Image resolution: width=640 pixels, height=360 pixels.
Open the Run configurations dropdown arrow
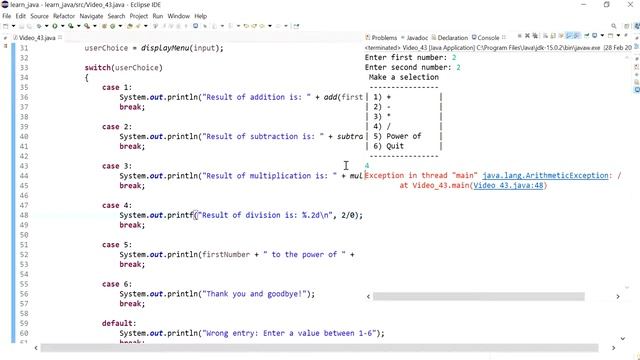pyautogui.click(x=62, y=26)
